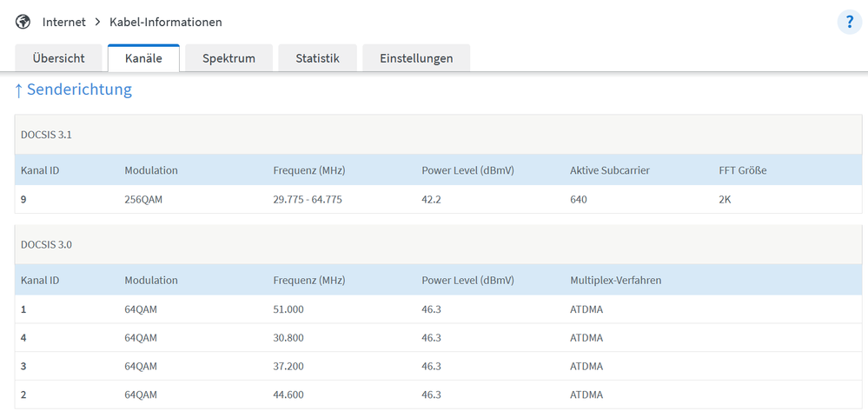The height and width of the screenshot is (411, 868).
Task: Click the Senderichtung section heading
Action: tap(78, 89)
